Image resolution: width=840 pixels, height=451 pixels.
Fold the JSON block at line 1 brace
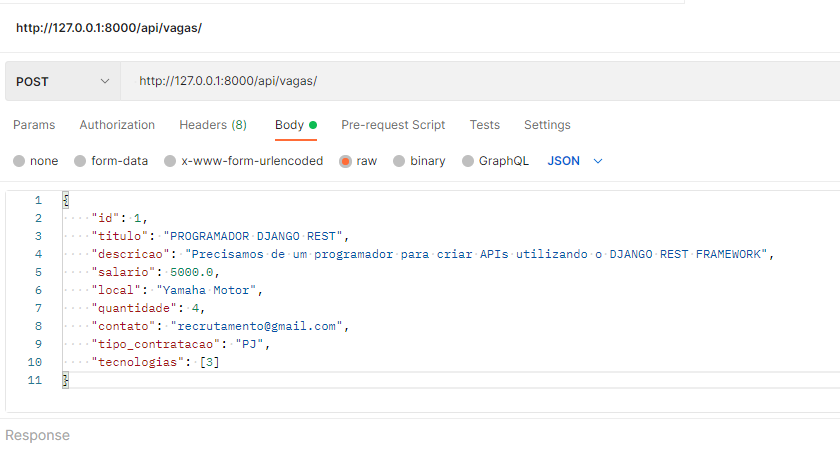(x=65, y=200)
